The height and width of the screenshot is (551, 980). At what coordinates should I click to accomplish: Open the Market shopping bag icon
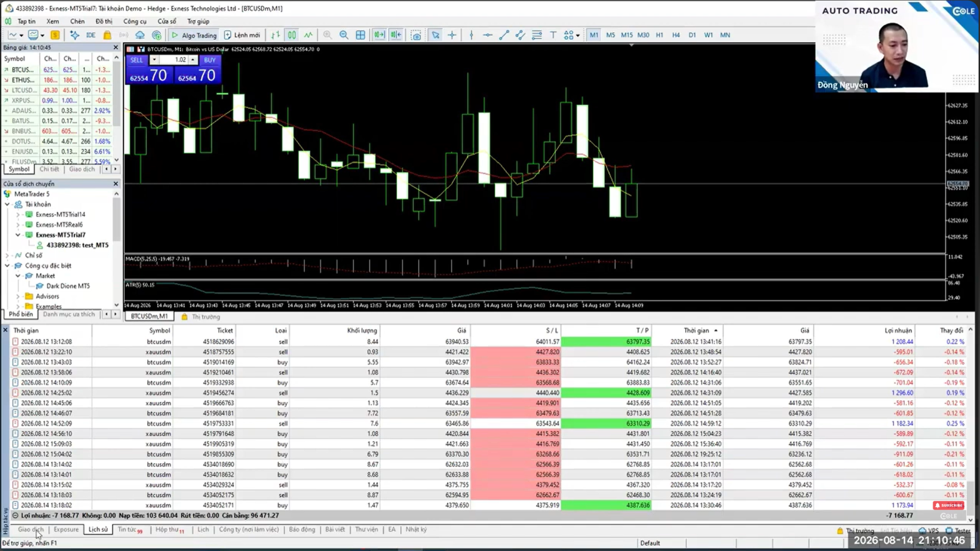point(107,35)
